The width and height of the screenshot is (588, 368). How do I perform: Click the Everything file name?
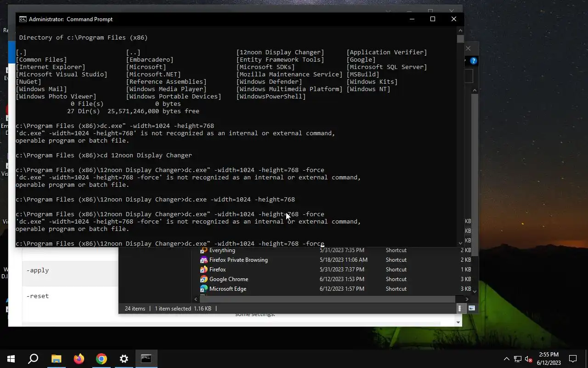[x=222, y=250]
